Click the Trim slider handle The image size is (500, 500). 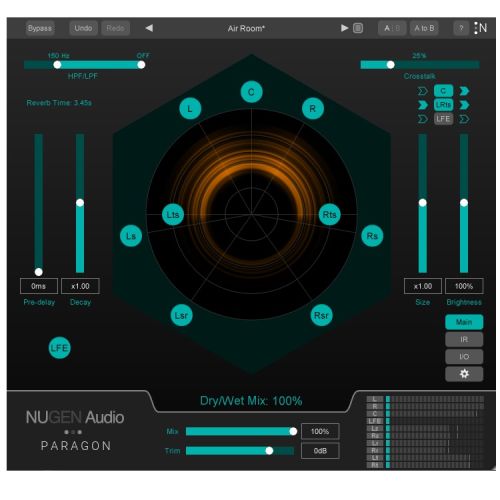click(x=269, y=451)
